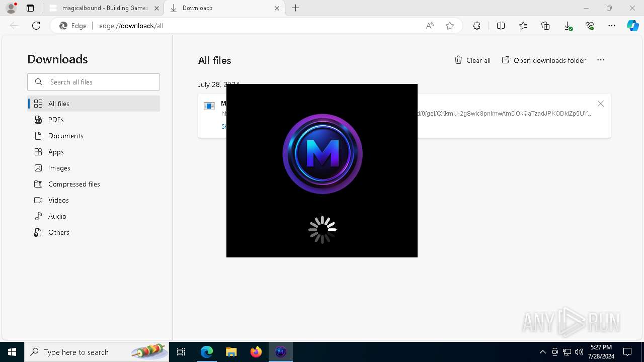This screenshot has width=644, height=362.
Task: Select Documents category
Action: (x=94, y=136)
